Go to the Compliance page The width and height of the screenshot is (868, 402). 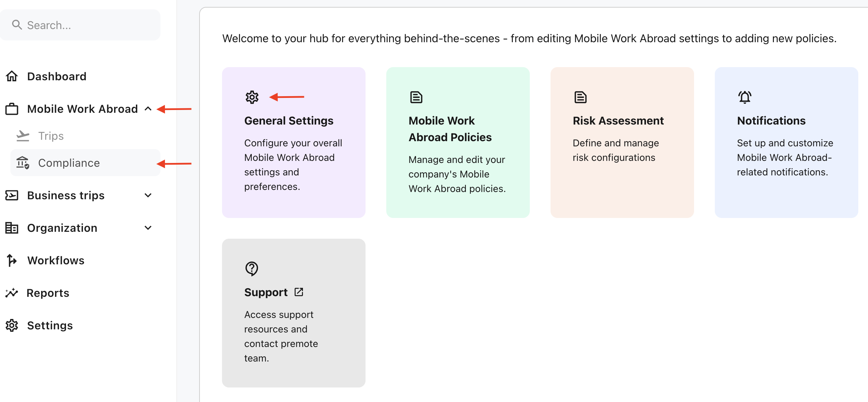(x=69, y=163)
